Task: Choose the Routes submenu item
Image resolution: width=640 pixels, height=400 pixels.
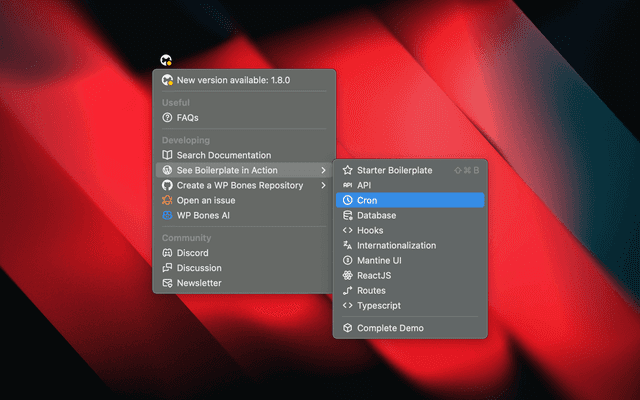Action: click(371, 290)
